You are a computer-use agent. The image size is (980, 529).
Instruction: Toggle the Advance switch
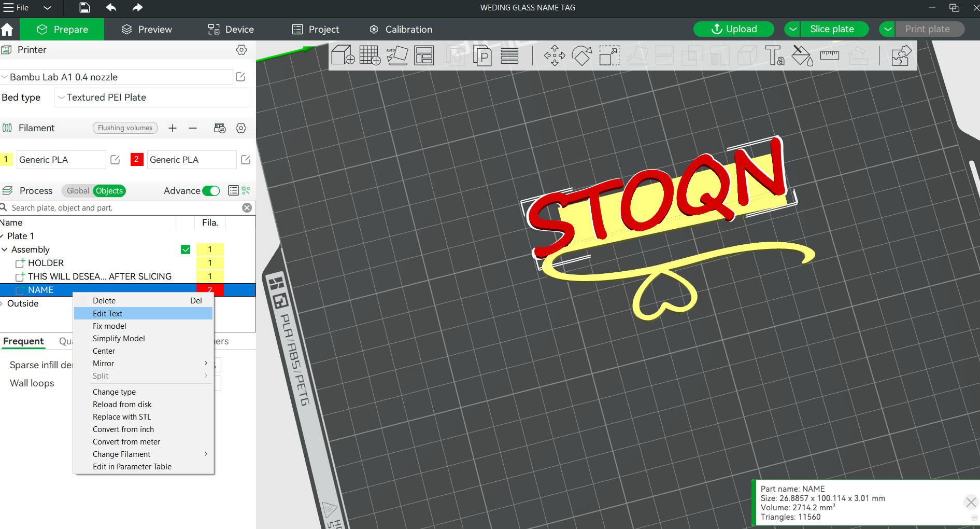211,191
